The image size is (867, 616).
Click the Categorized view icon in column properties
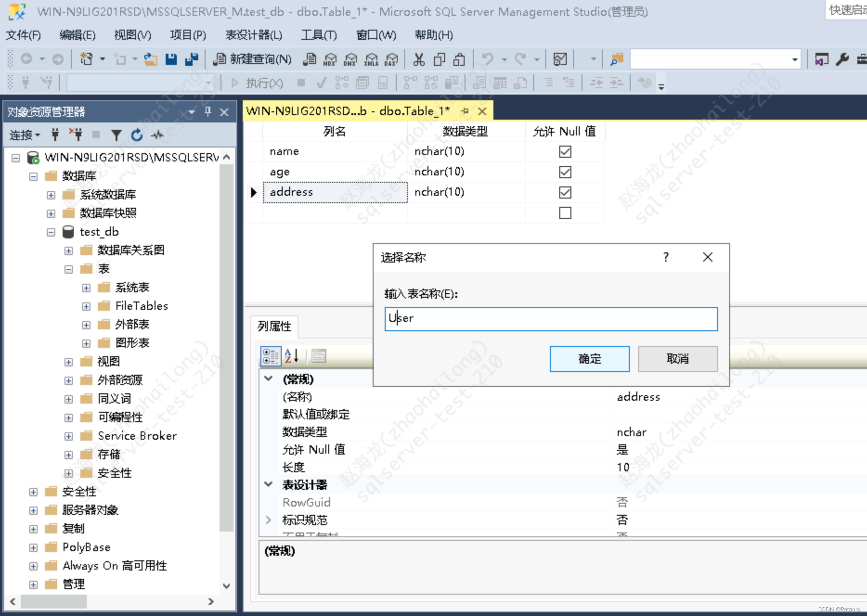(271, 356)
